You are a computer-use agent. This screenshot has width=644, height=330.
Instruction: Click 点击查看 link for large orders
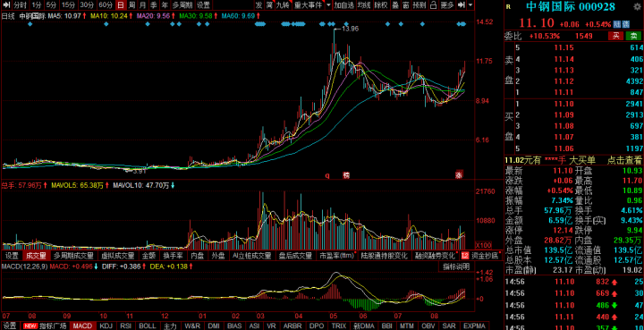pos(624,160)
